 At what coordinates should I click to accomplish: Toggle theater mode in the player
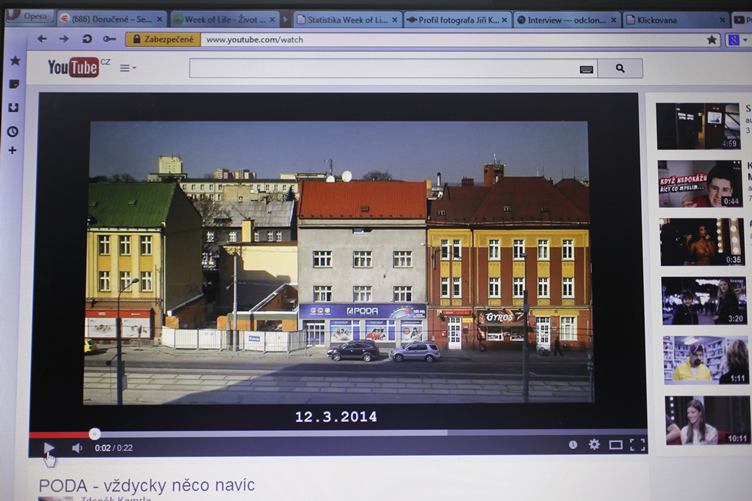[616, 445]
